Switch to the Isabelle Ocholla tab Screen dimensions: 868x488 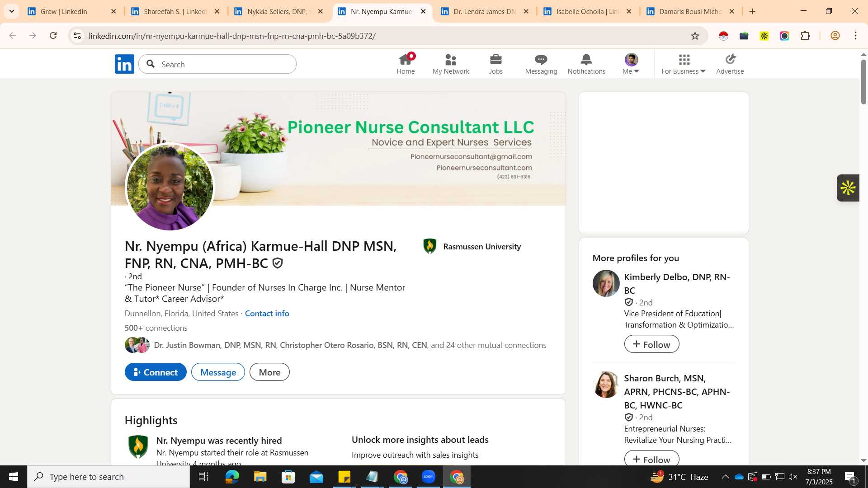587,11
